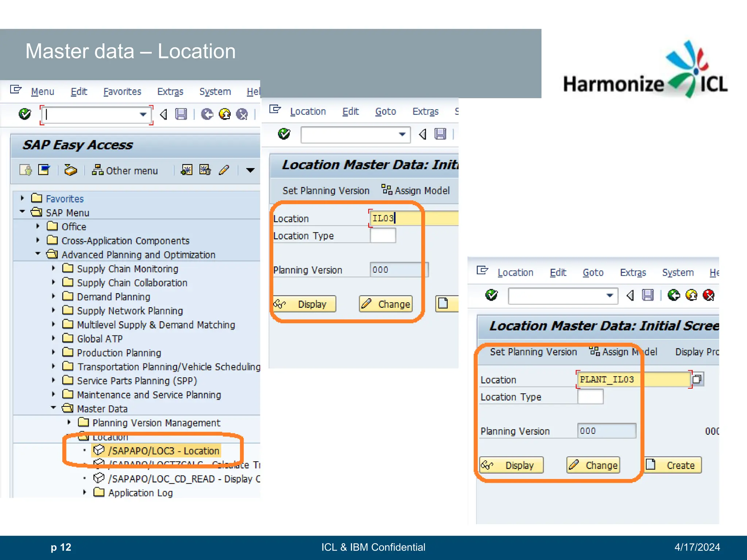Select /SAPAPO/LOC3 - Location transaction
This screenshot has width=747, height=560.
click(164, 451)
